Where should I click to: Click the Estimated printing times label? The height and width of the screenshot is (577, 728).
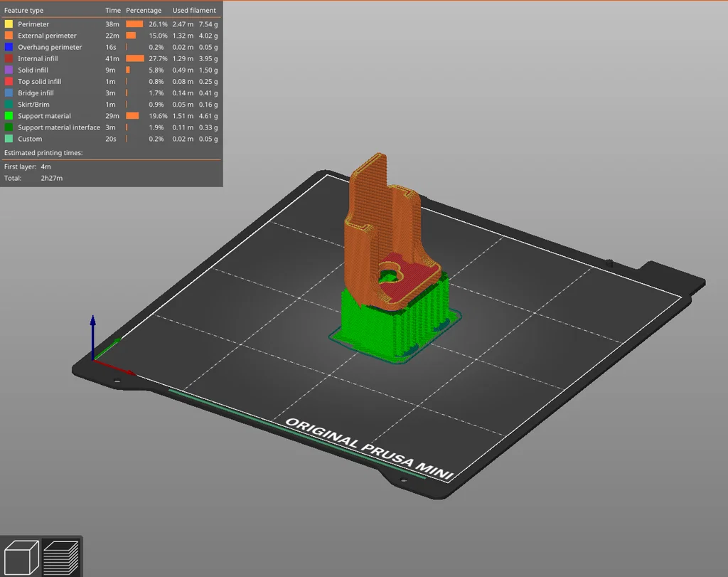[x=43, y=152]
